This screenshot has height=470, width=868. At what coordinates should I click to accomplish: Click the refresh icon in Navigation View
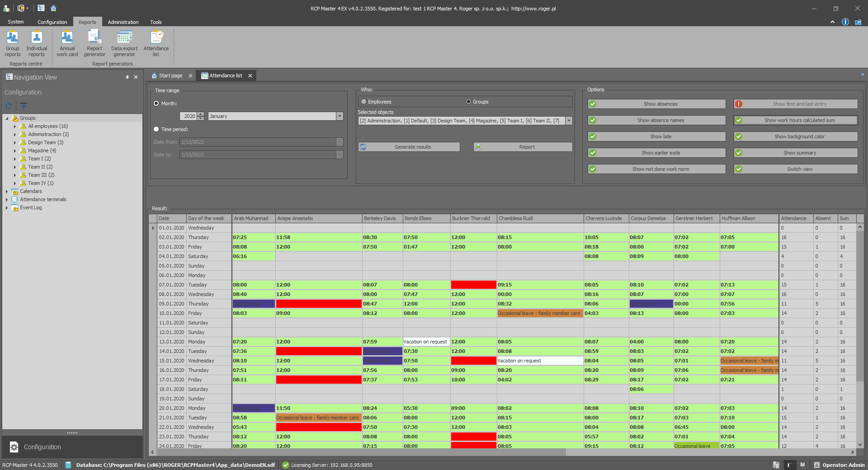point(9,106)
